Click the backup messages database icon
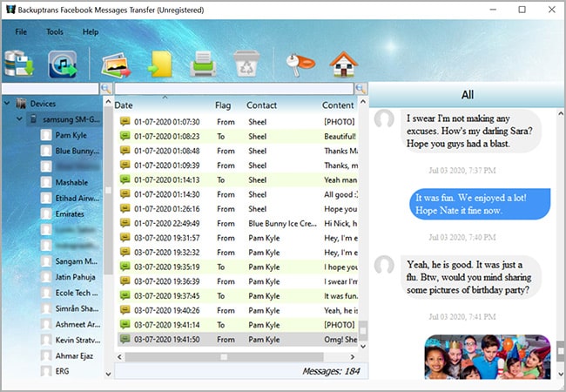 point(17,64)
